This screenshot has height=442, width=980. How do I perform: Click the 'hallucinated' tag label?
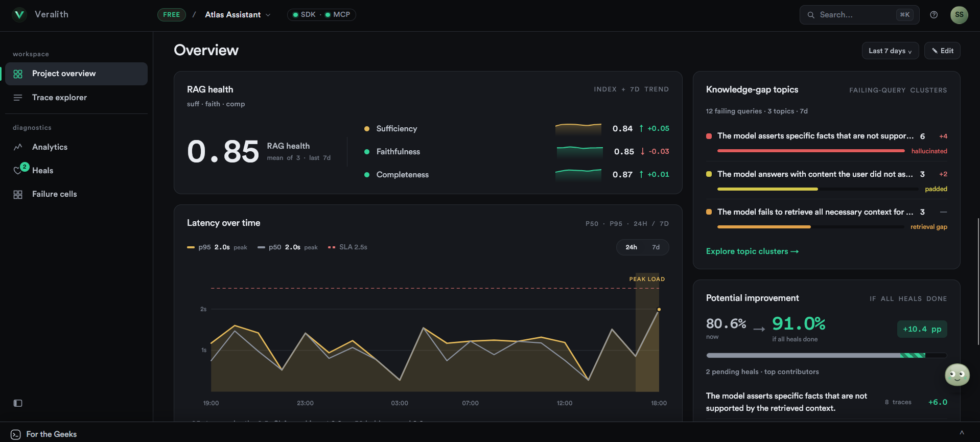click(x=929, y=151)
